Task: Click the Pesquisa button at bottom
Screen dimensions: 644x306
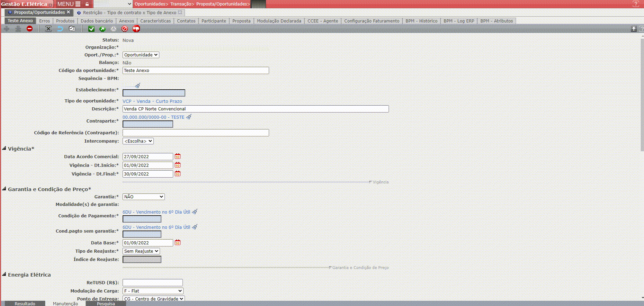Action: pos(106,304)
